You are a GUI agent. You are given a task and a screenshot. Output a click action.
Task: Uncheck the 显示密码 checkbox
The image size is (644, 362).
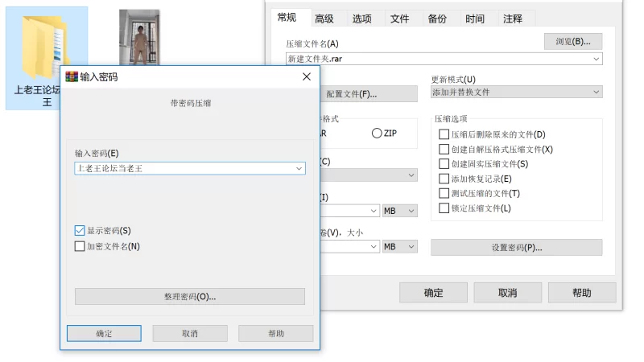(x=80, y=231)
